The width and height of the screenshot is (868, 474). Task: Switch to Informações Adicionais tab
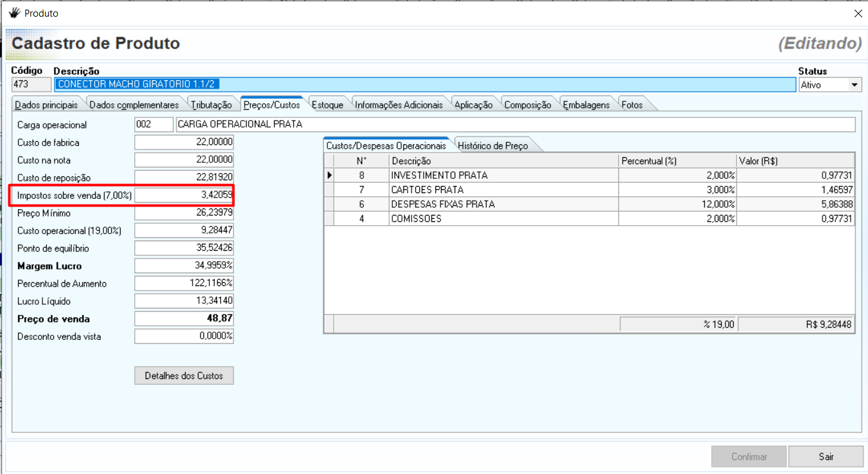click(x=399, y=105)
